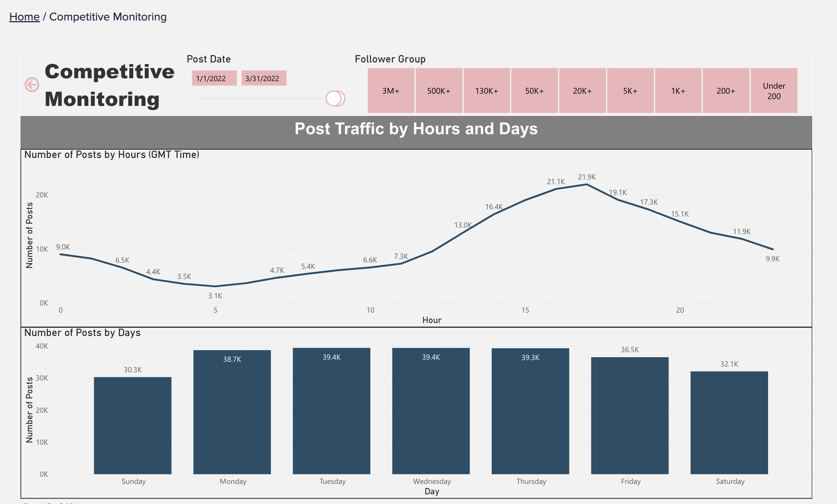Select the 3M+ follower group
This screenshot has width=837, height=504.
pyautogui.click(x=391, y=91)
